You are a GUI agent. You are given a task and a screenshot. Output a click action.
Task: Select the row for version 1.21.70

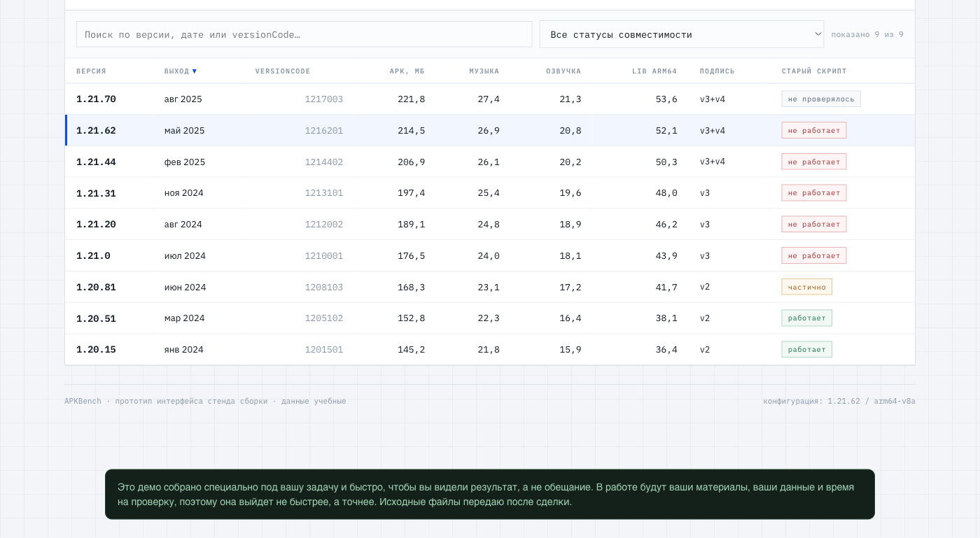tap(490, 99)
